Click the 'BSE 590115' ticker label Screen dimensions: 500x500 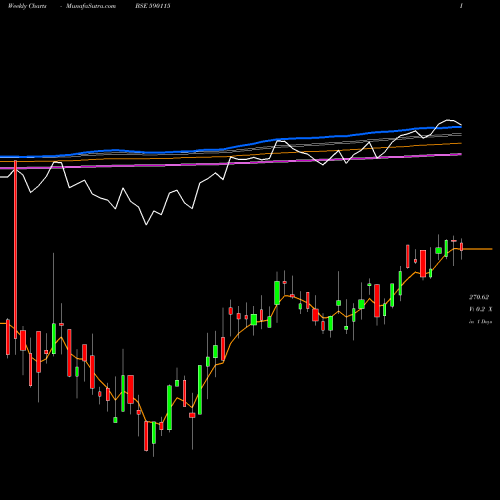pyautogui.click(x=153, y=6)
